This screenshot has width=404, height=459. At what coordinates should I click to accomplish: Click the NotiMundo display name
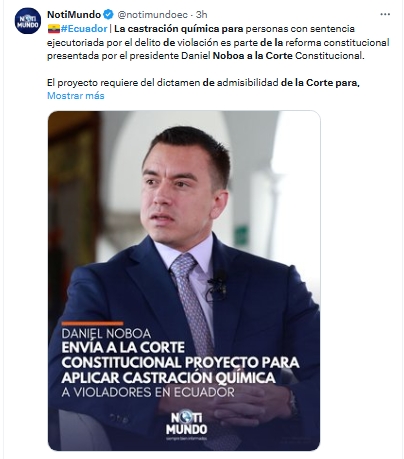pos(74,14)
